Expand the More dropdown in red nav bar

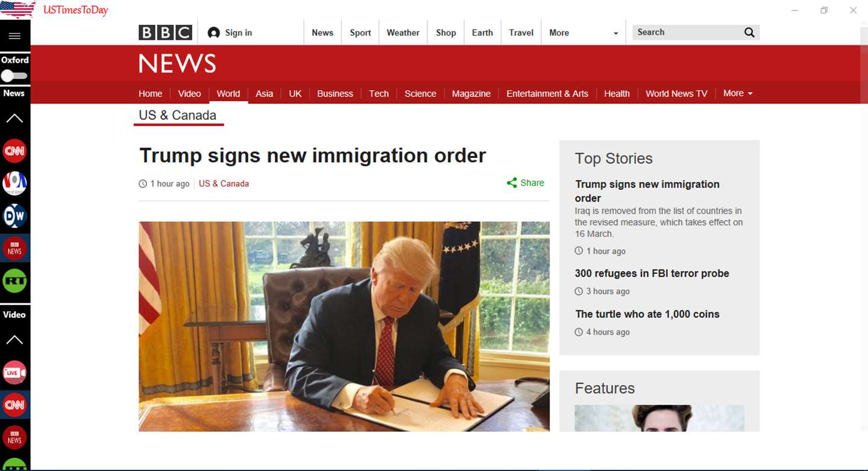pos(738,93)
